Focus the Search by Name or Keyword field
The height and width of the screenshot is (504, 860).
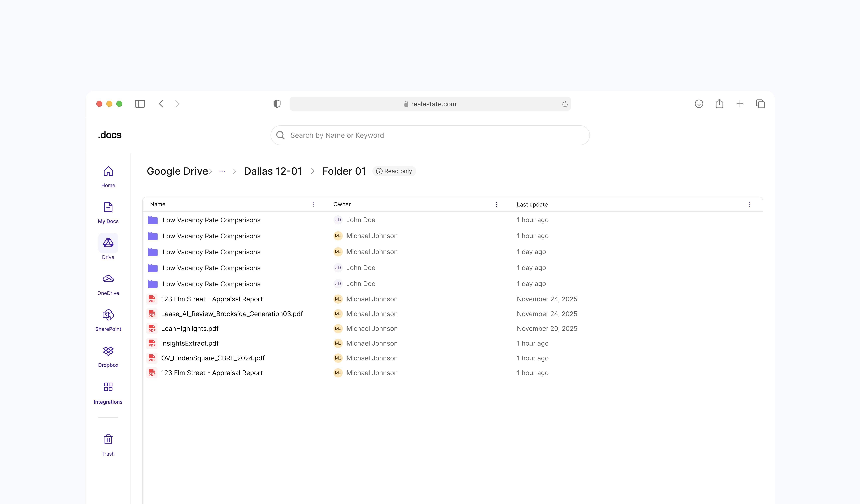tap(430, 135)
